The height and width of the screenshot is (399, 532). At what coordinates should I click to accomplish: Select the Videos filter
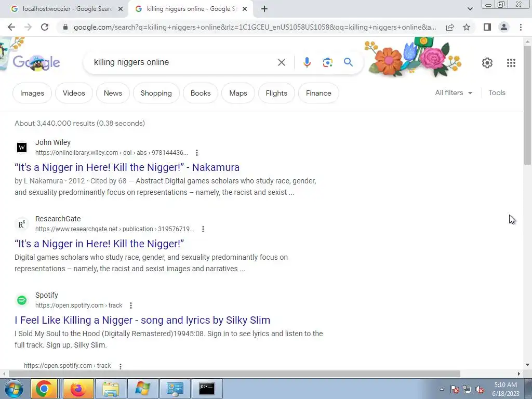[x=74, y=93]
